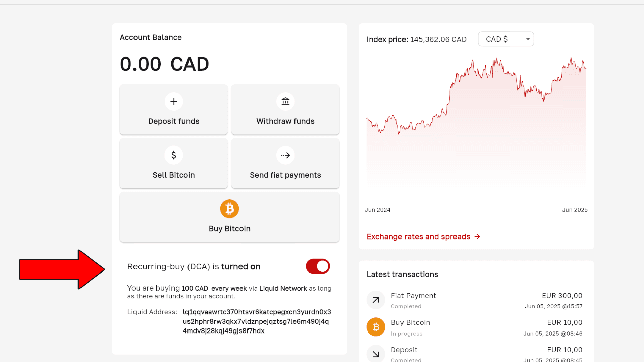This screenshot has height=362, width=644.
Task: Click the dropdown arrow beside CAD $
Action: point(528,39)
